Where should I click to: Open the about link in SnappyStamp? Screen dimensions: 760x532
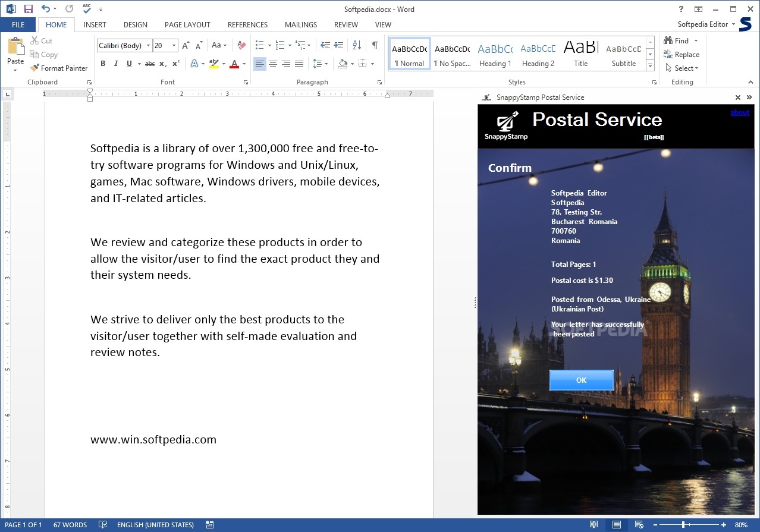[740, 112]
